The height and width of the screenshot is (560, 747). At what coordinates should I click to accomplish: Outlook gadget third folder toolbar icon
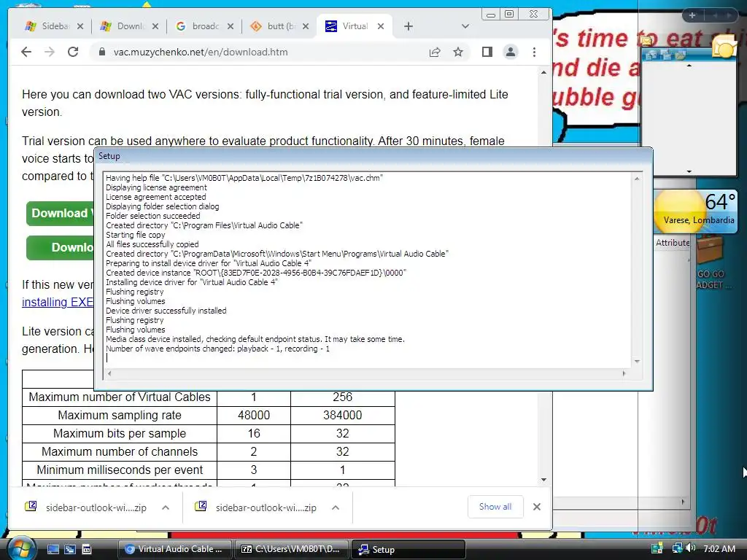pyautogui.click(x=681, y=55)
